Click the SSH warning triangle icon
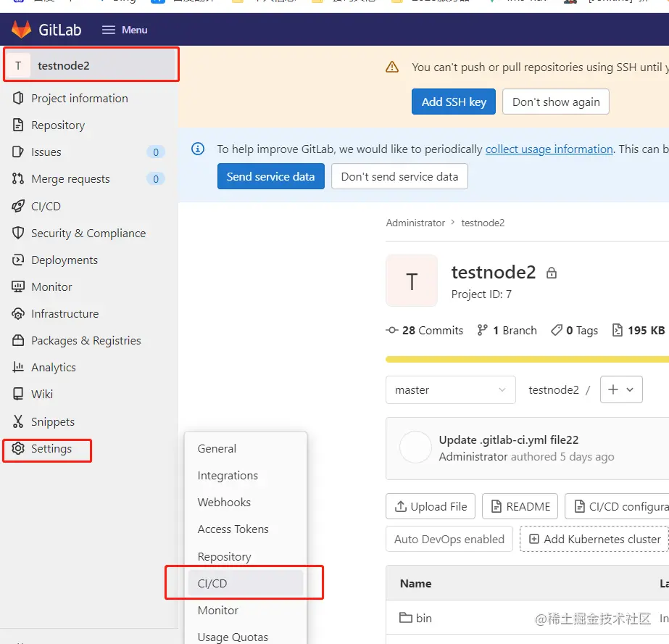Viewport: 669px width, 644px height. tap(392, 67)
